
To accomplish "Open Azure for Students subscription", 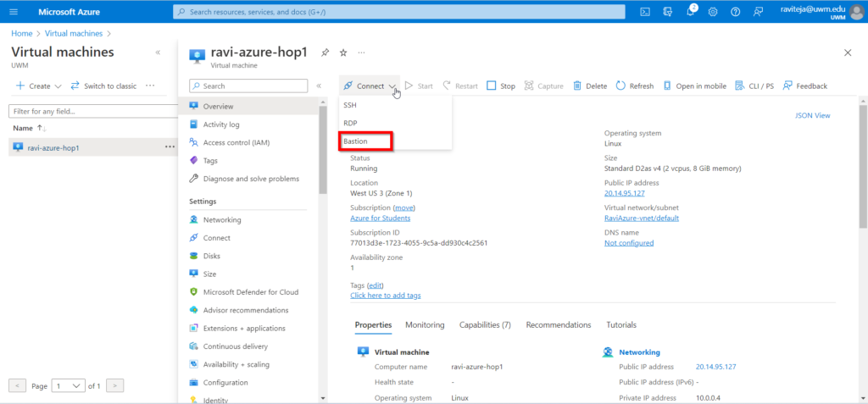I will pyautogui.click(x=381, y=218).
